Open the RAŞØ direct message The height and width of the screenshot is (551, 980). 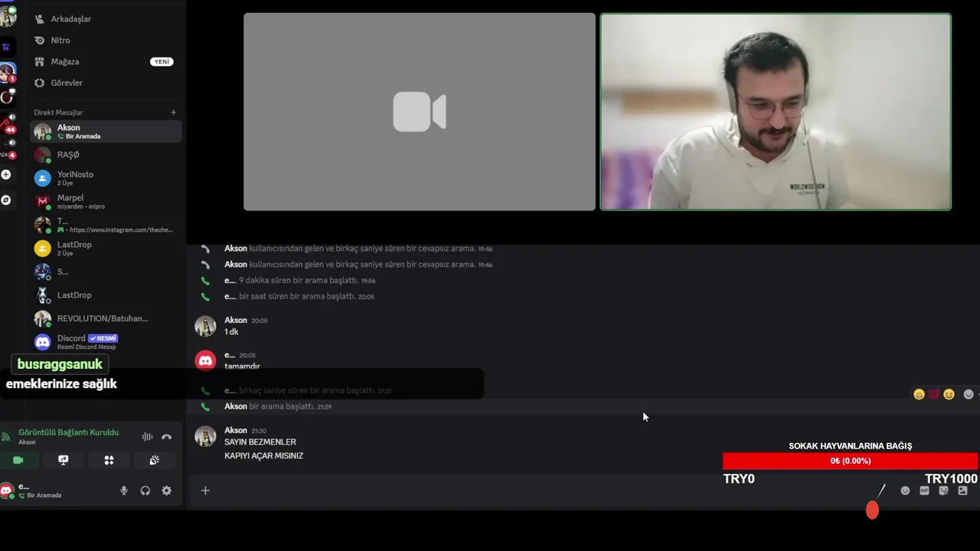[x=106, y=155]
